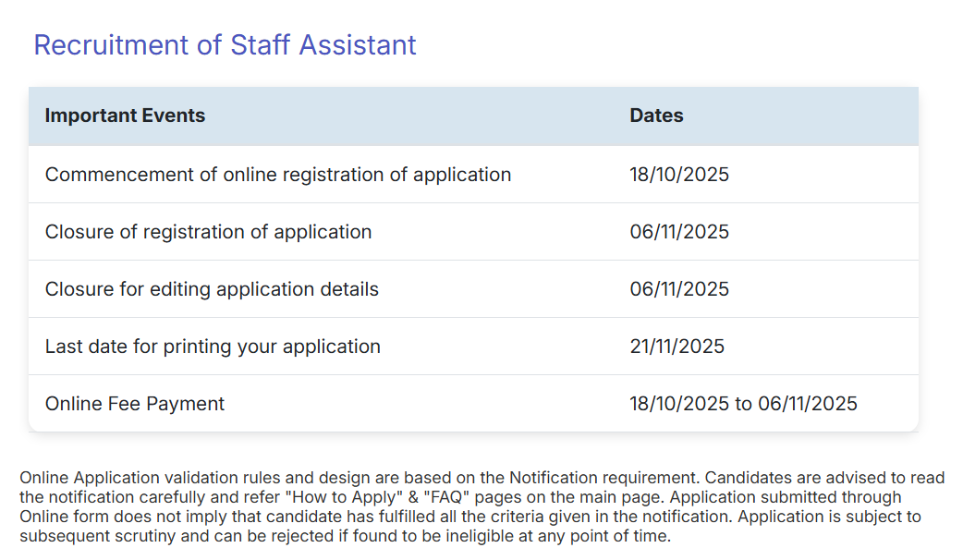Select "Closure for editing application details" label
963x560 pixels.
[212, 289]
